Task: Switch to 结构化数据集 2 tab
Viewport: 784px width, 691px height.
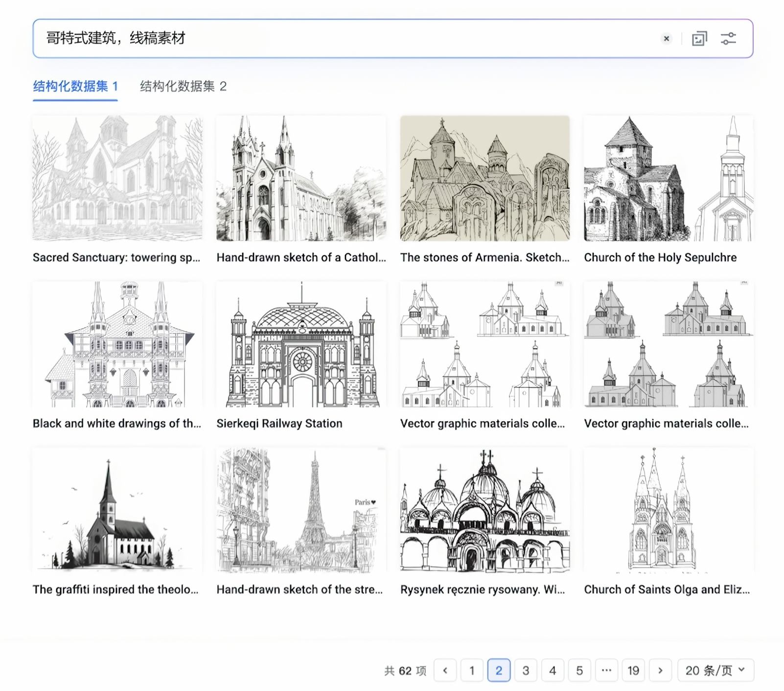Action: coord(183,87)
